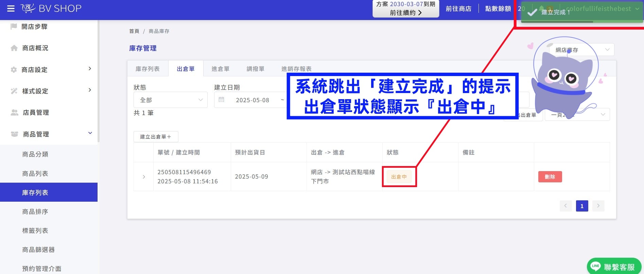Click the people icon beside 店員管理
Viewport: 644px width, 274px height.
pyautogui.click(x=14, y=112)
